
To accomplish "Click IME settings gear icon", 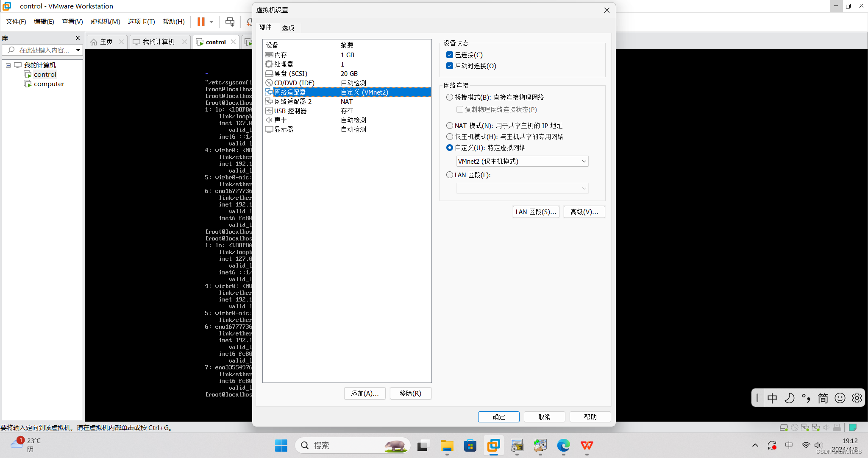I will [x=857, y=398].
